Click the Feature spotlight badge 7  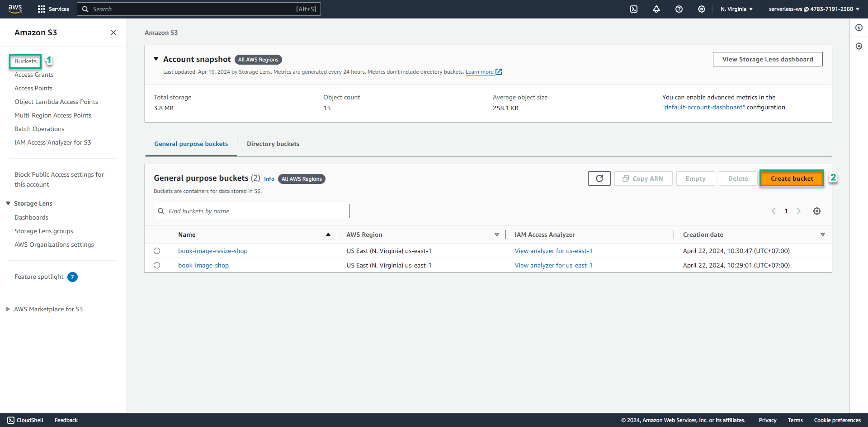coord(72,277)
